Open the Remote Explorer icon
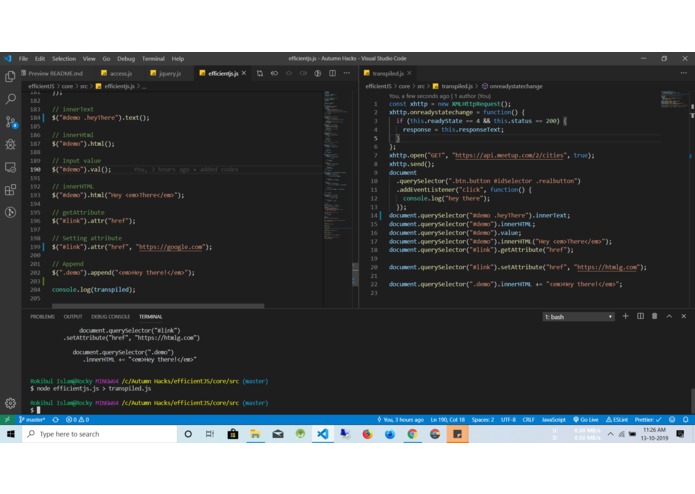Viewport: 695px width, 494px height. coord(10,167)
